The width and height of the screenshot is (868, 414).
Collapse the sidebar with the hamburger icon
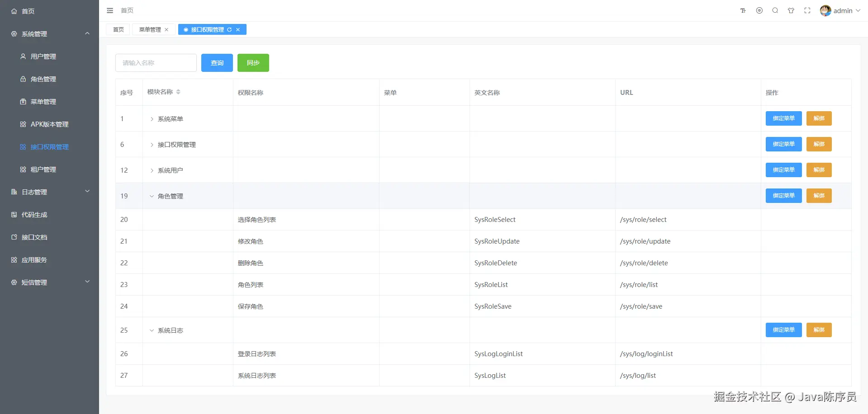point(110,10)
